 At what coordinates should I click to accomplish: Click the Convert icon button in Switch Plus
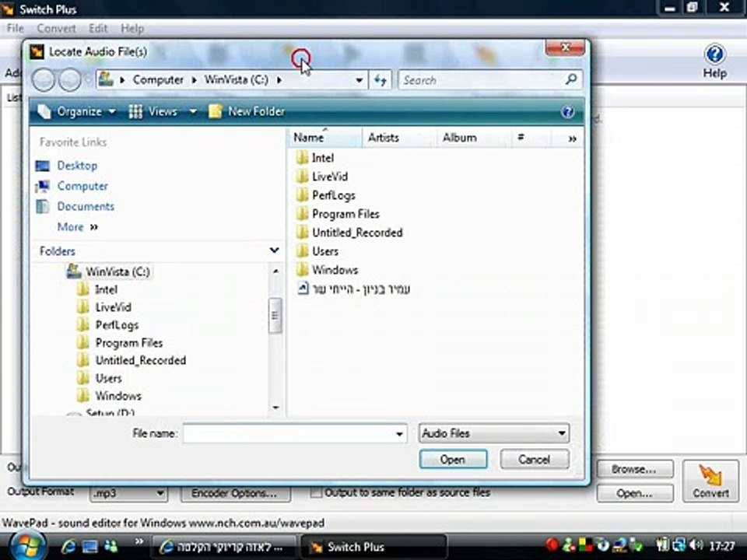coord(710,481)
